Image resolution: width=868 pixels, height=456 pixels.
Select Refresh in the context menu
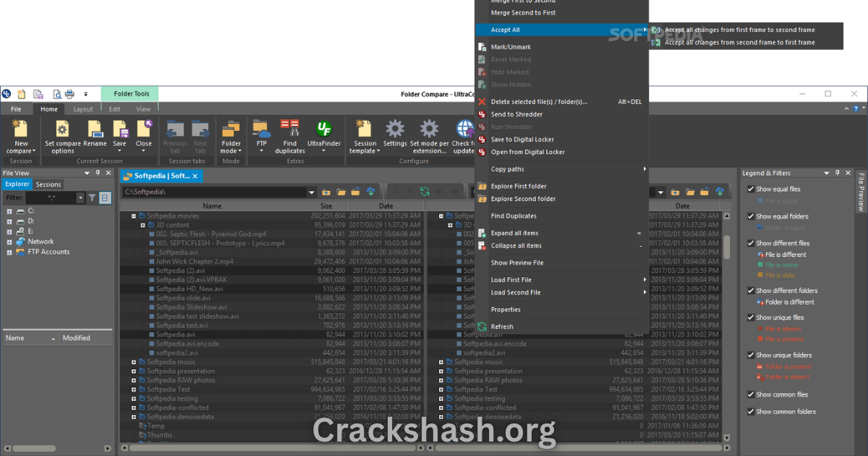[561, 326]
